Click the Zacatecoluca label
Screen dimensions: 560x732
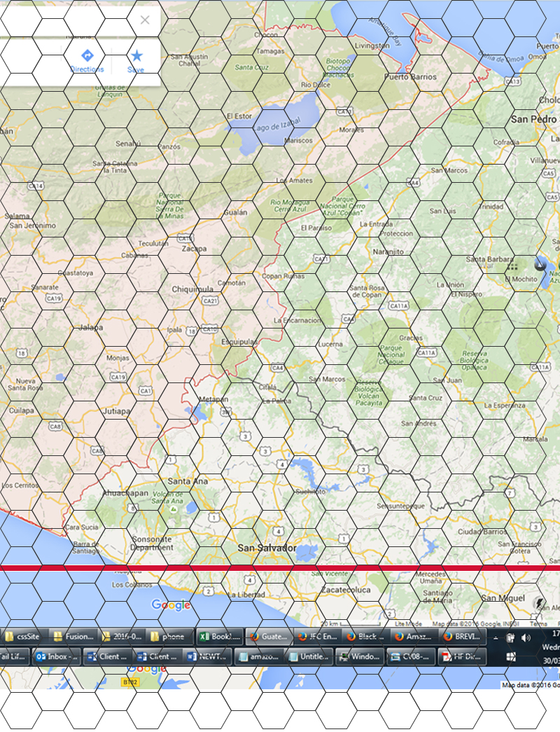(346, 590)
